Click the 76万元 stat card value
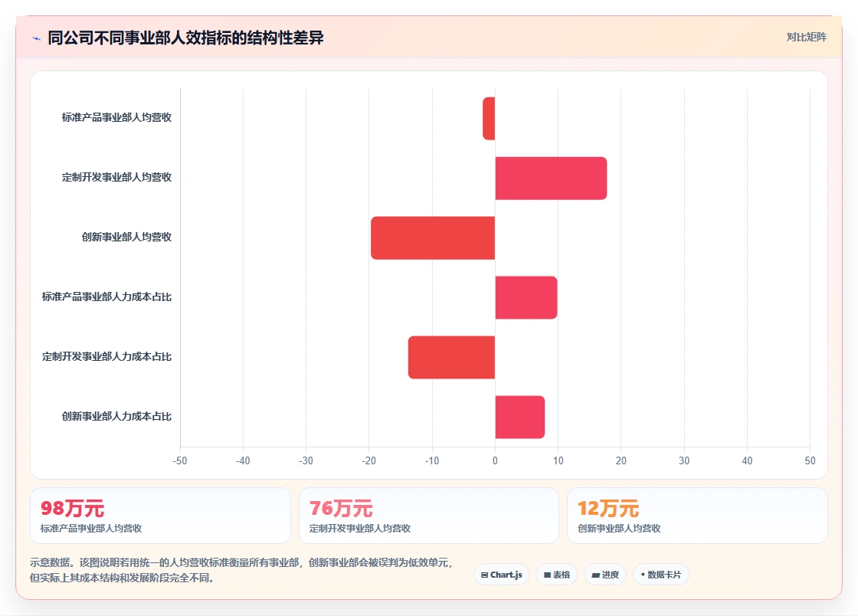858x616 pixels. (341, 508)
